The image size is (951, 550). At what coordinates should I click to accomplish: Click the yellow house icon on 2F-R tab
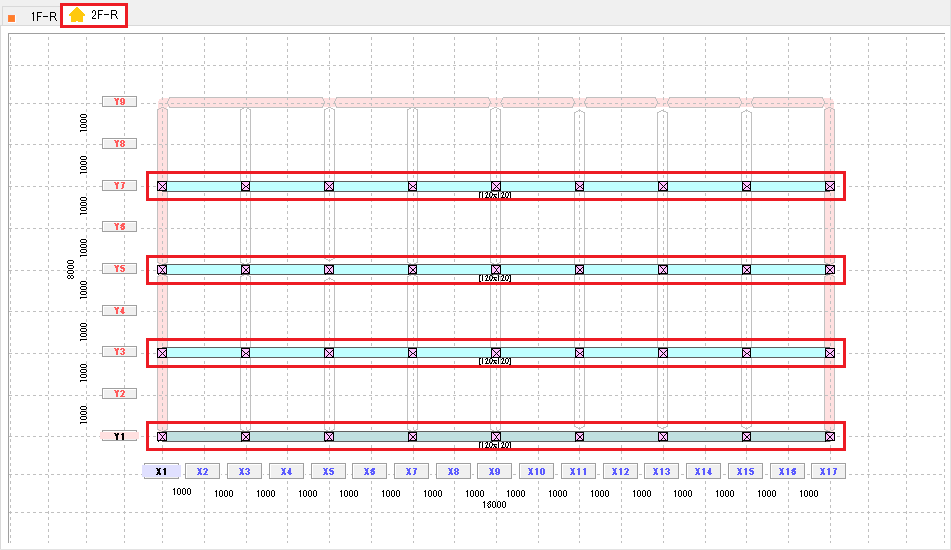point(77,15)
